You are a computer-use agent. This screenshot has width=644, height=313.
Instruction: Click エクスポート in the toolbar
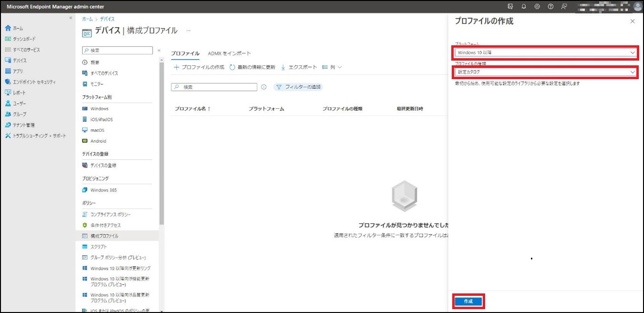[299, 67]
